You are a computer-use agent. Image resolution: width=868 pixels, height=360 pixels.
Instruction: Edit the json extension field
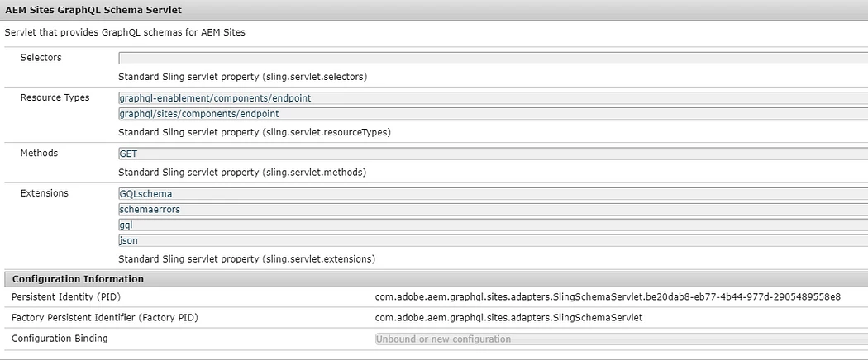click(x=494, y=240)
